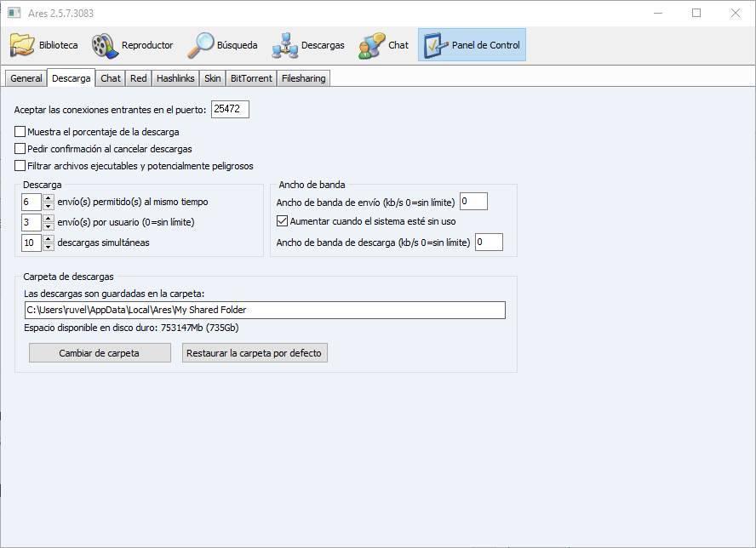The image size is (756, 548).
Task: Increase envíos permitidos al mismo tiempo
Action: [x=49, y=197]
